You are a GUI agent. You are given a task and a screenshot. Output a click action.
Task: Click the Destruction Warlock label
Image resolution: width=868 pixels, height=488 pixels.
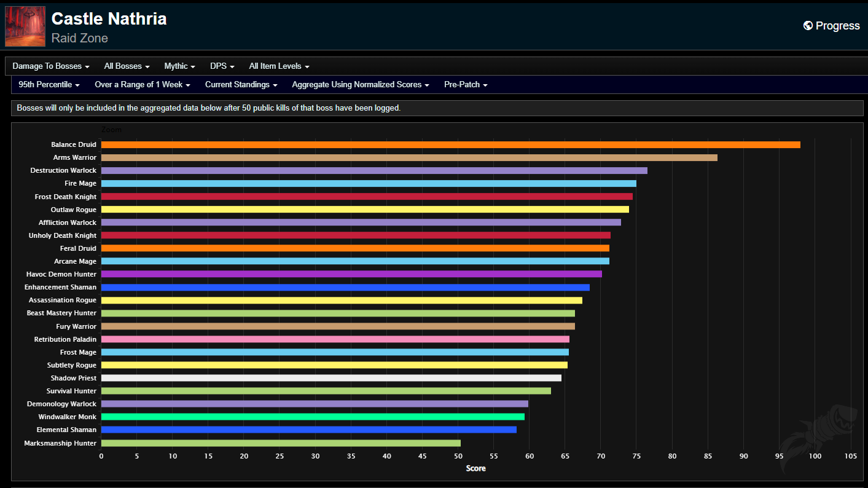coord(63,170)
